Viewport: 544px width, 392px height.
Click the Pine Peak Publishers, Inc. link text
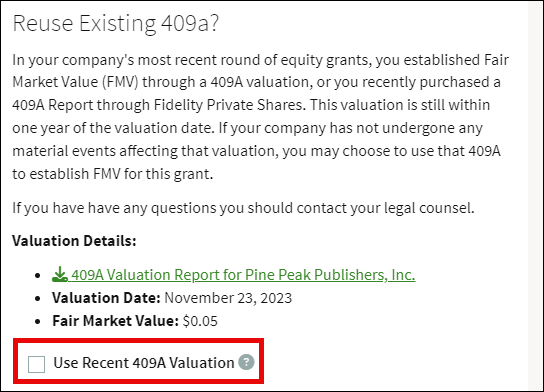(330, 275)
